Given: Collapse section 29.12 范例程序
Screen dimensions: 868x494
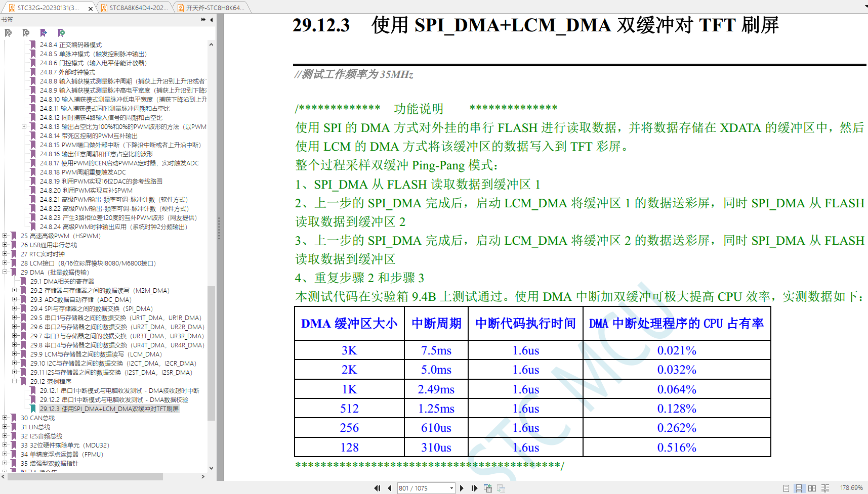Looking at the screenshot, I should pos(15,381).
